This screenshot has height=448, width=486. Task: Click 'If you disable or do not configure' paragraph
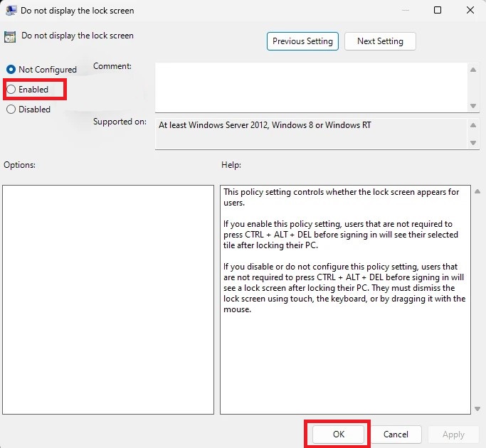344,288
